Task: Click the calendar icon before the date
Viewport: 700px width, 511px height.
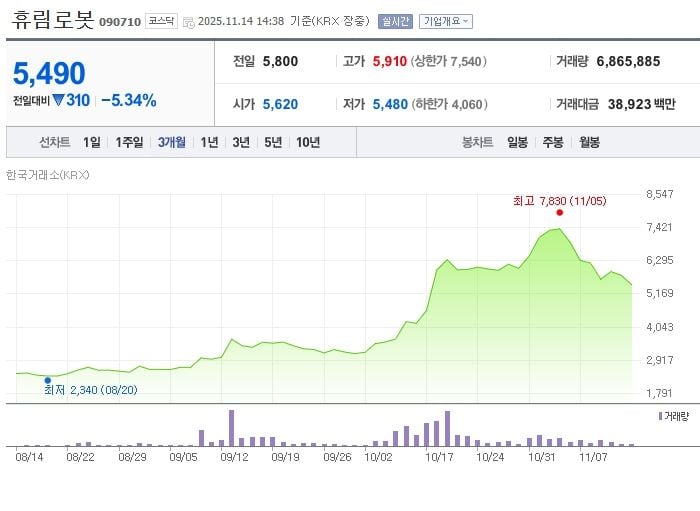Action: click(189, 22)
